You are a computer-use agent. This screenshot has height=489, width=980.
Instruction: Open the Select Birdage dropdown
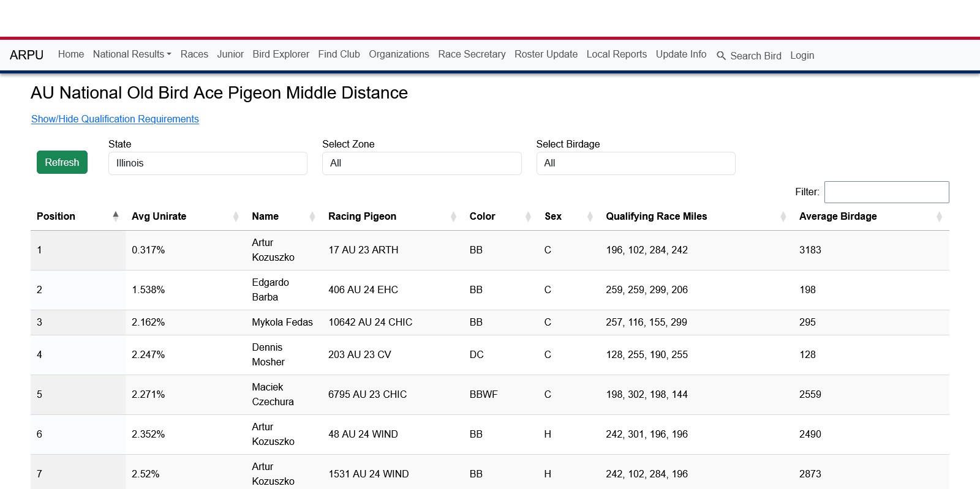(635, 163)
